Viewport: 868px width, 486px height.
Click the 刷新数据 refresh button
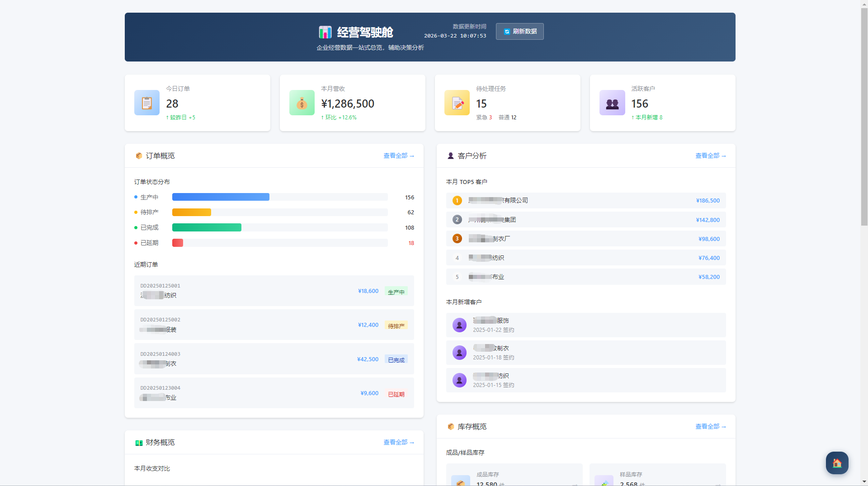(x=519, y=32)
